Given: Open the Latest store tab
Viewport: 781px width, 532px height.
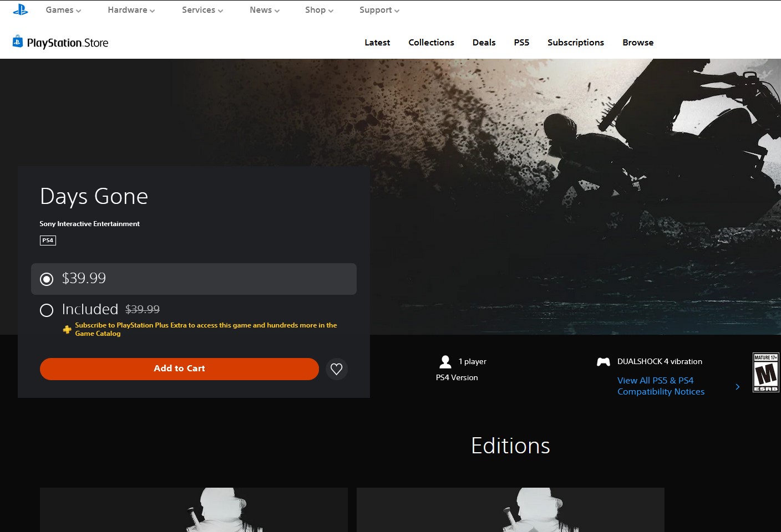Looking at the screenshot, I should pos(377,43).
